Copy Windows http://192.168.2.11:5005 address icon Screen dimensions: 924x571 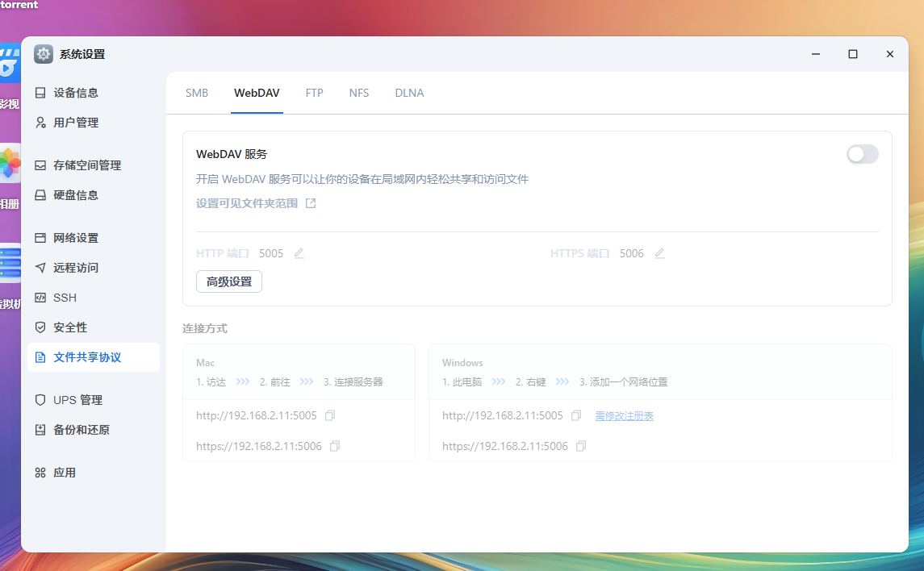[x=576, y=415]
